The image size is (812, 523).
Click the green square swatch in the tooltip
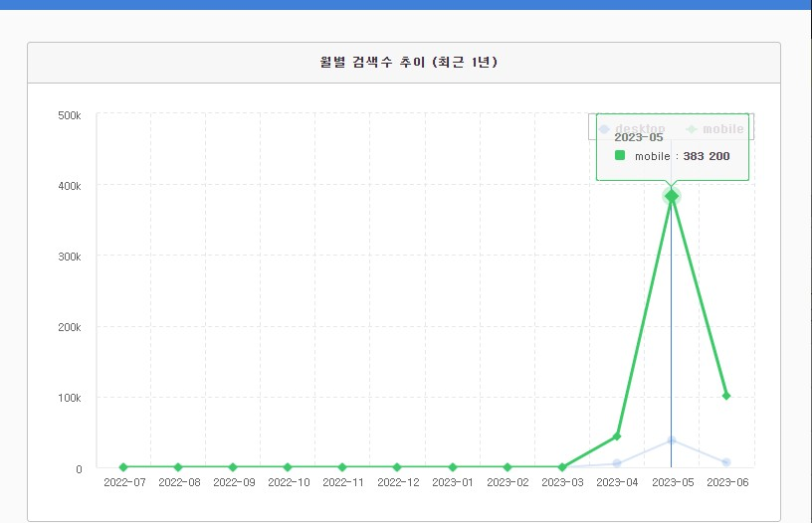620,155
